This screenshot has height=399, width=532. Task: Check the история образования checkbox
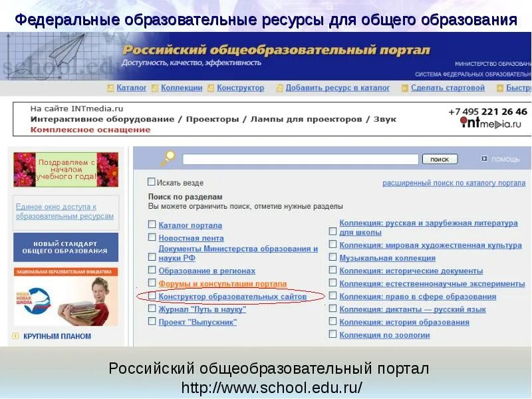333,321
